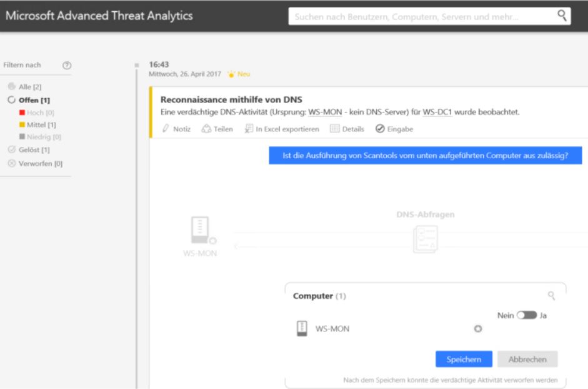
Task: Add a Notiz to the suspicious activity
Action: click(x=176, y=129)
